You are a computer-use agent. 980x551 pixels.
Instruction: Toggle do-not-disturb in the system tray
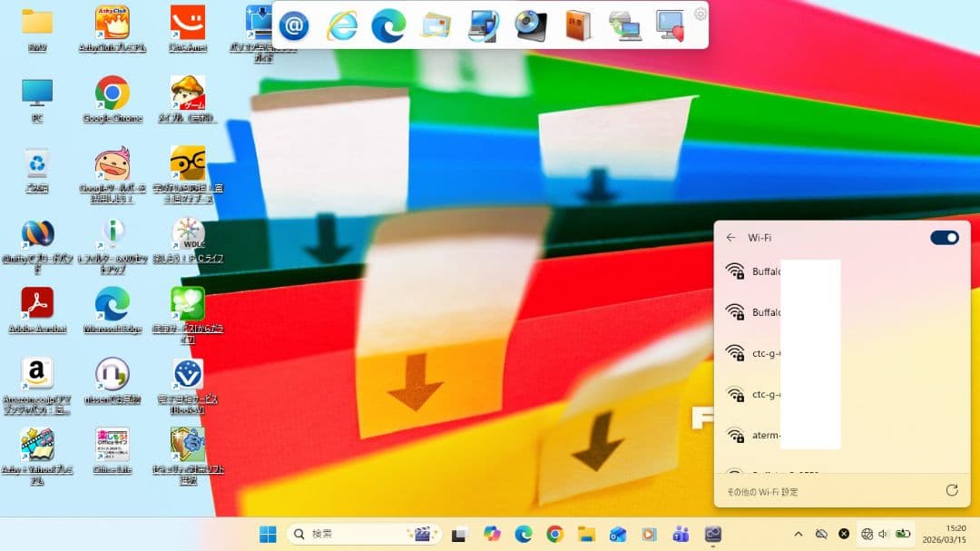tap(821, 534)
